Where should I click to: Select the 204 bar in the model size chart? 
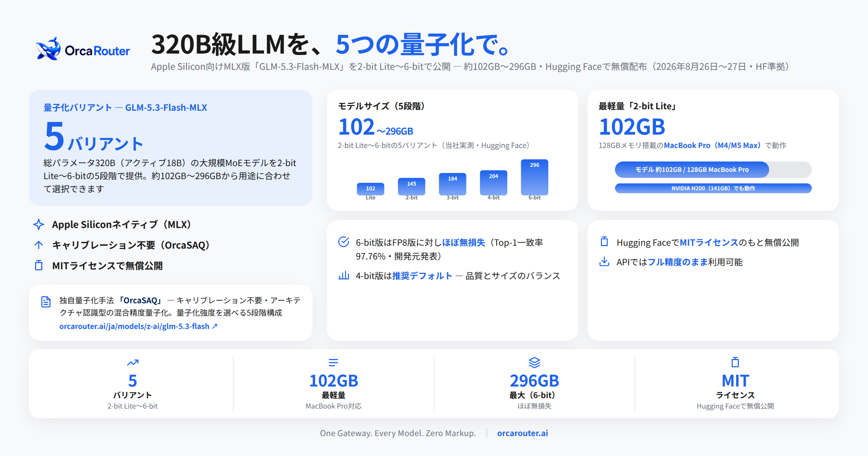(x=494, y=183)
